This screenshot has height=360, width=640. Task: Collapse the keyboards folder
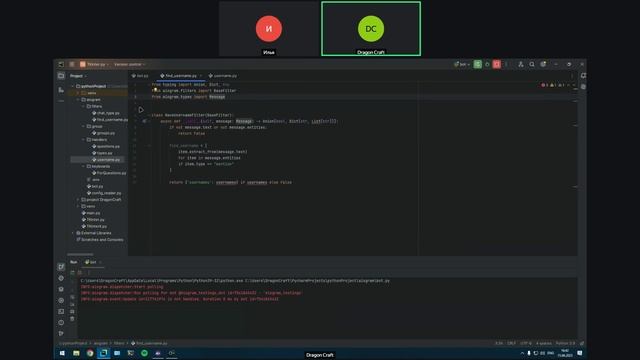click(84, 166)
